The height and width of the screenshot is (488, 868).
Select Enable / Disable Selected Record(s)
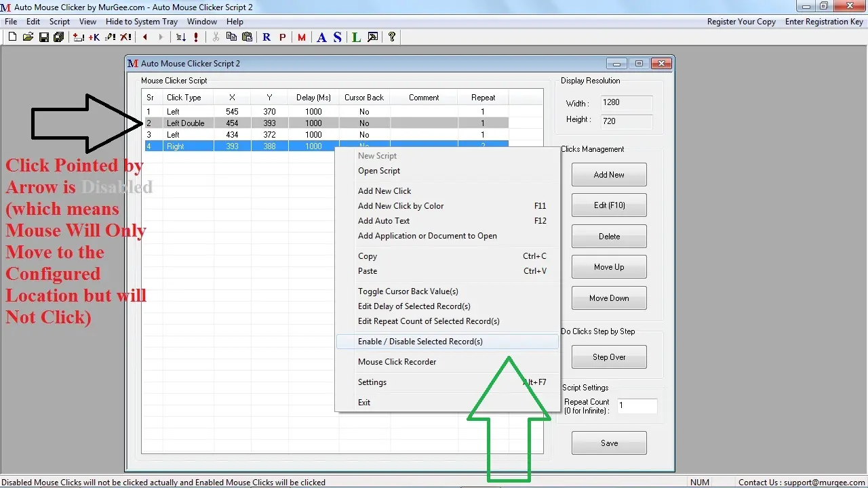coord(448,342)
